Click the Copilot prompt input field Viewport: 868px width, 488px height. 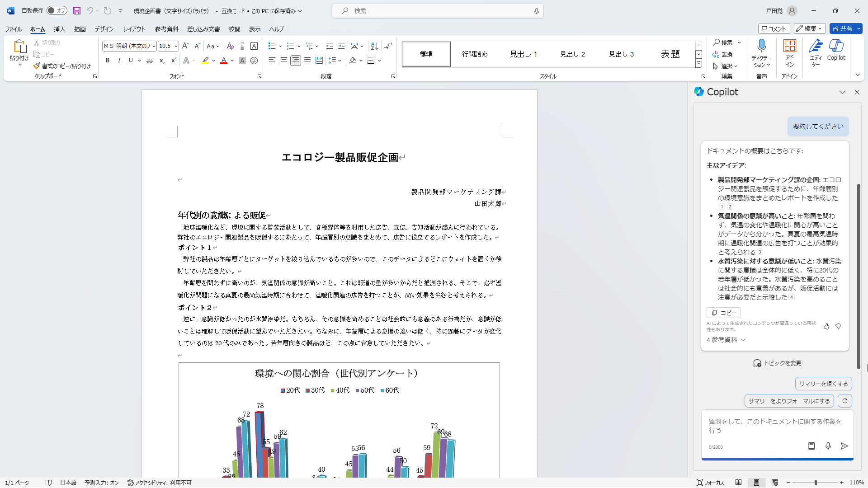pyautogui.click(x=777, y=426)
